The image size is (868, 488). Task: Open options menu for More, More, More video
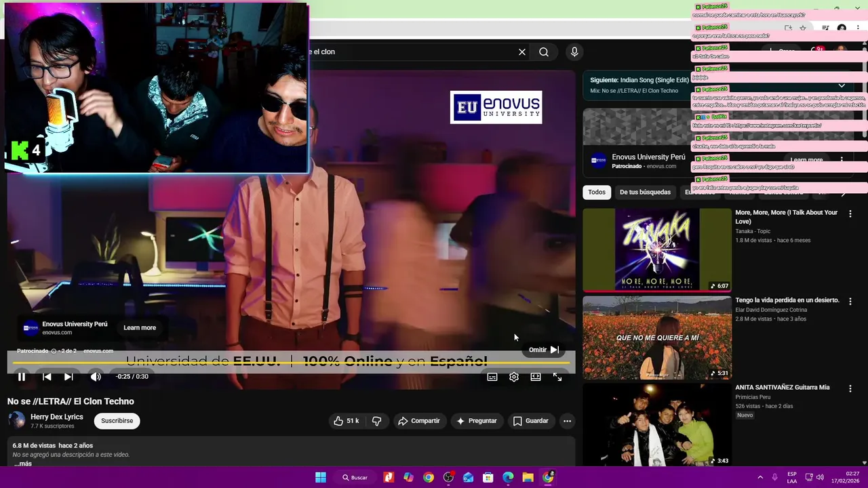[850, 213]
